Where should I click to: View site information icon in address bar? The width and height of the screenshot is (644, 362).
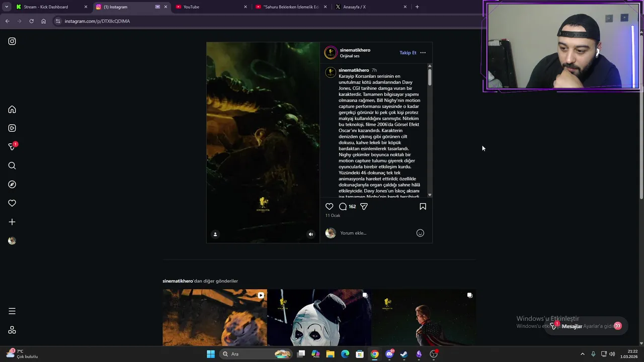point(58,21)
